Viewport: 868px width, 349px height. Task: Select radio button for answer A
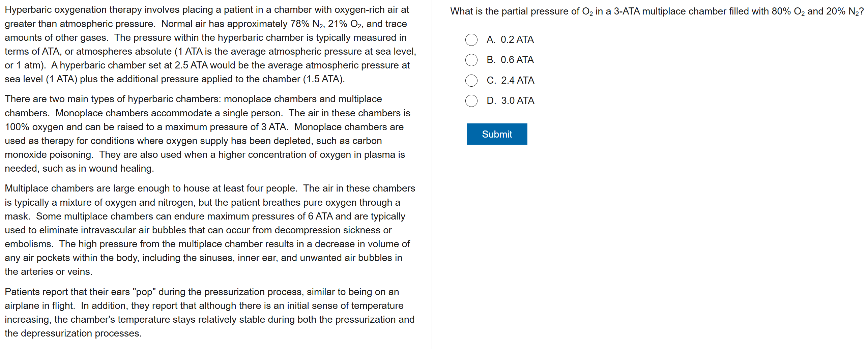point(471,40)
